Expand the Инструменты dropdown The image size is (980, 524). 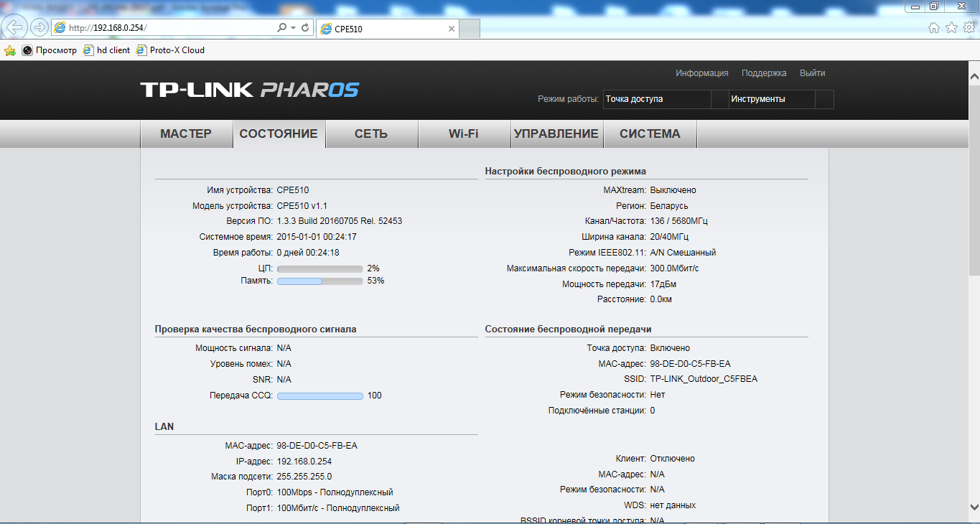[x=781, y=99]
